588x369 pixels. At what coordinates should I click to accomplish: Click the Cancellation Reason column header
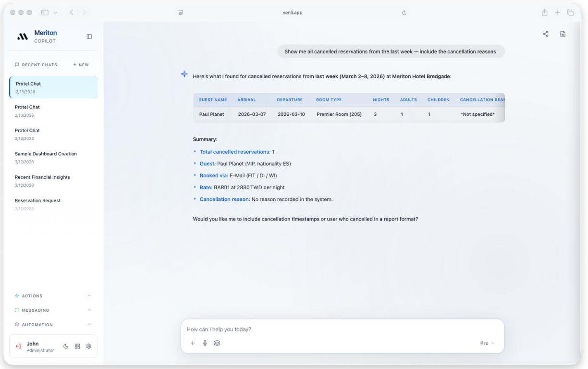click(x=482, y=100)
